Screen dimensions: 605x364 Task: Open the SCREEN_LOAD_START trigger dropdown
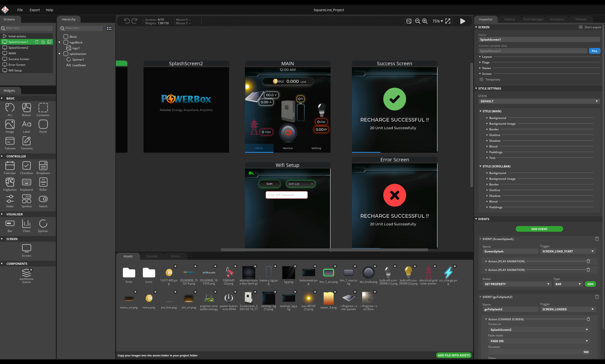tap(568, 251)
